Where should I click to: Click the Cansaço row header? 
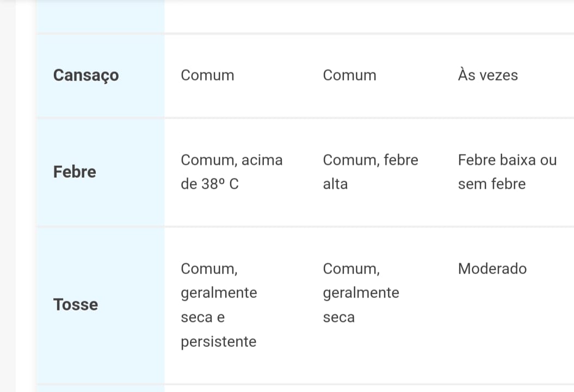pos(86,75)
